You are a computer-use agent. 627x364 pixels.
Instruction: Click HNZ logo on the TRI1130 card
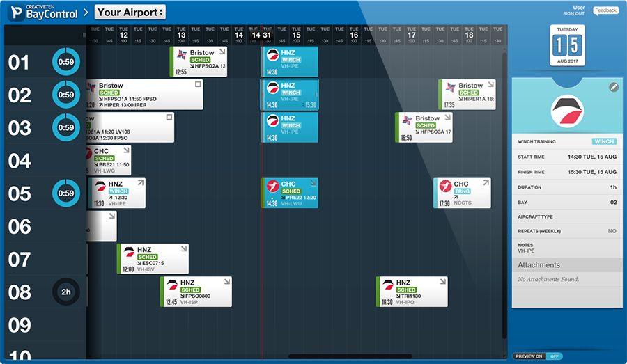pyautogui.click(x=388, y=285)
